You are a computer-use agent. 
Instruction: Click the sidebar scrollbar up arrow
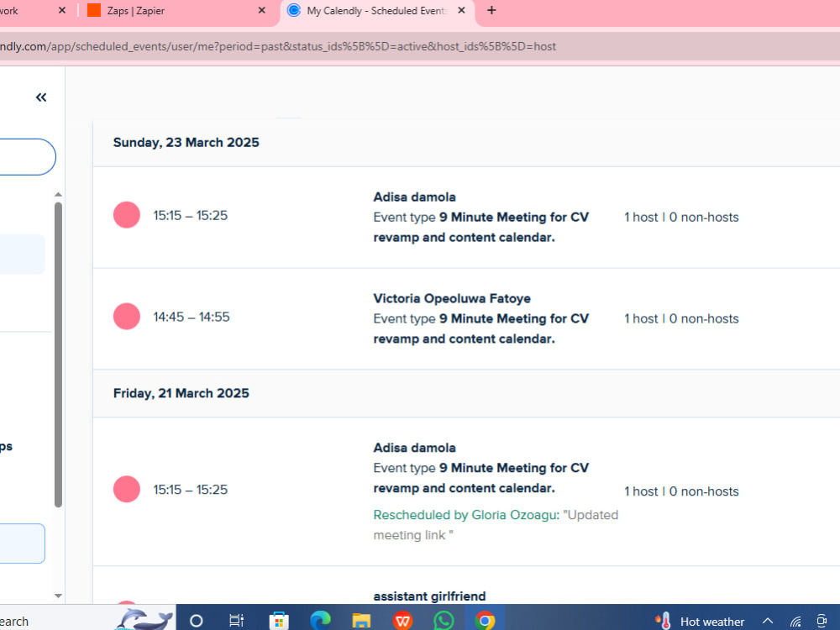pos(59,195)
